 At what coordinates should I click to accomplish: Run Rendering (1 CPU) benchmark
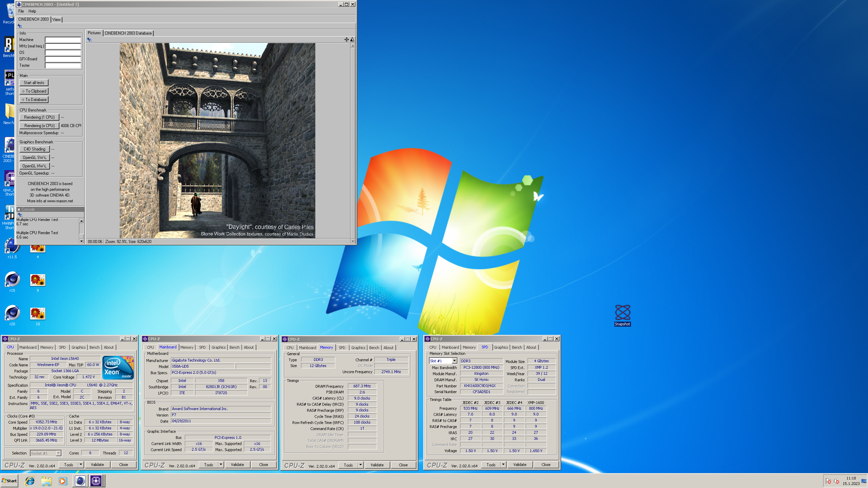click(x=39, y=117)
